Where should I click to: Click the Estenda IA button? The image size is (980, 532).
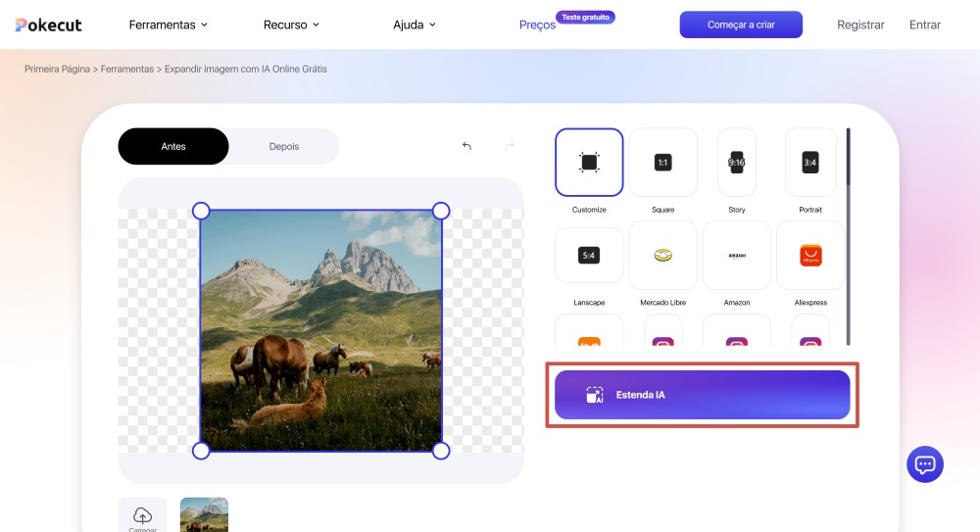pos(702,395)
